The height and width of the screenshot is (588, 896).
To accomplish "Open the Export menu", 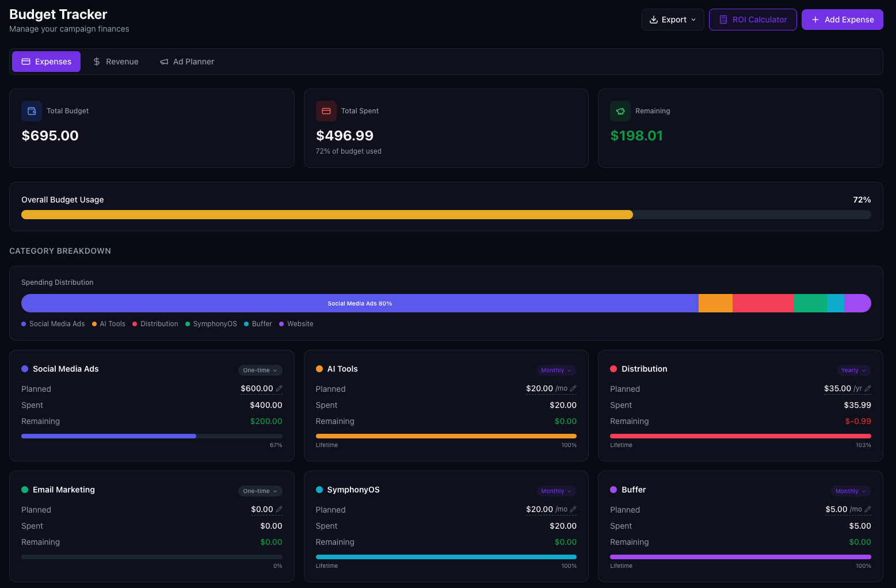I will pyautogui.click(x=673, y=19).
